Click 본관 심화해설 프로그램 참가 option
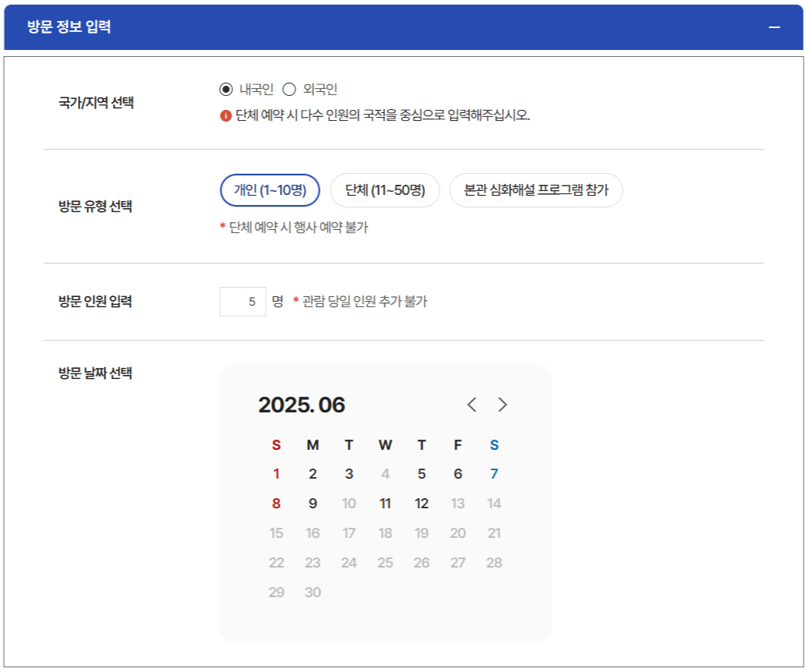 pos(536,189)
